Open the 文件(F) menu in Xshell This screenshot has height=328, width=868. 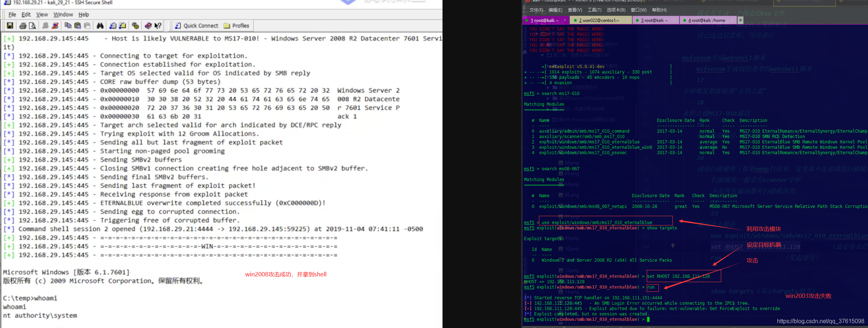click(536, 10)
